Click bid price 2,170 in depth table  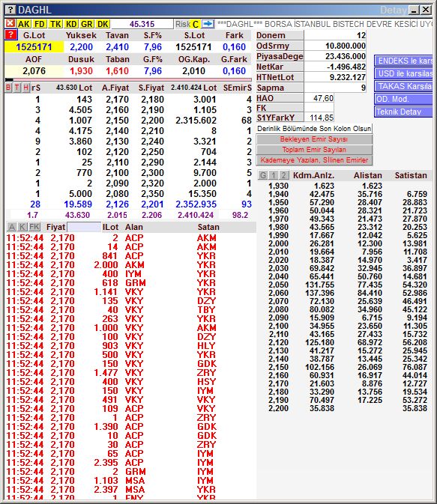pos(117,100)
